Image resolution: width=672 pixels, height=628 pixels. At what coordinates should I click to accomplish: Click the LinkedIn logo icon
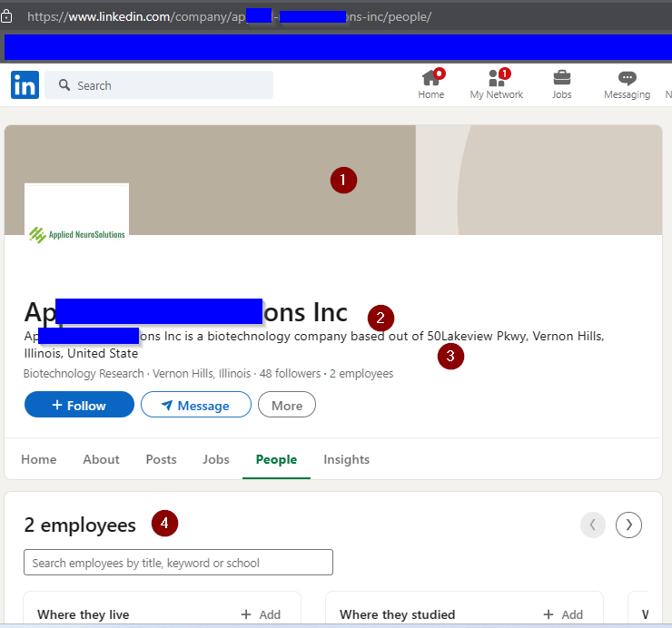pos(25,85)
